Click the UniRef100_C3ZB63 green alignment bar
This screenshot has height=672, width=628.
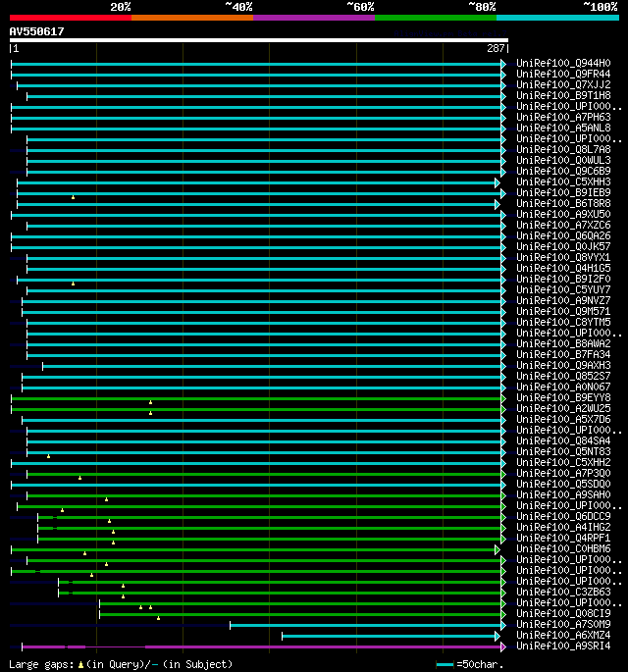280,593
